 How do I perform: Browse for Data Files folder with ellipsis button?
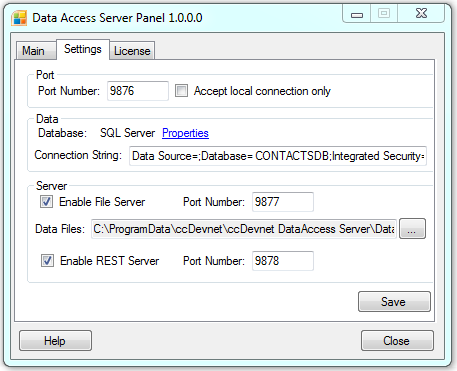(412, 229)
